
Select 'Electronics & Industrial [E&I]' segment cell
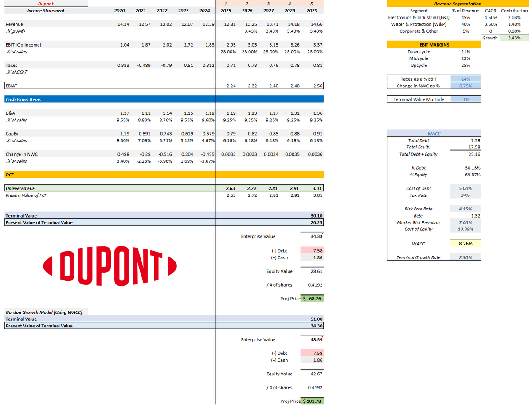point(419,18)
